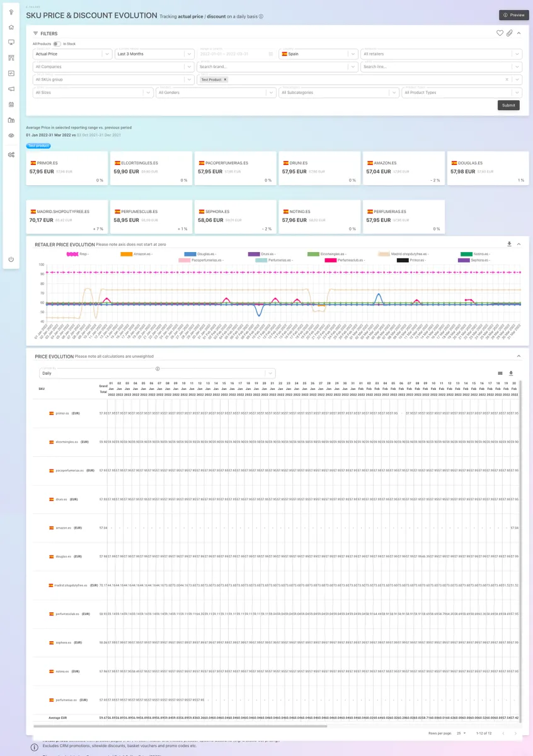Click the home icon in the sidebar
Screen dimensions: 533x756
[x=11, y=27]
